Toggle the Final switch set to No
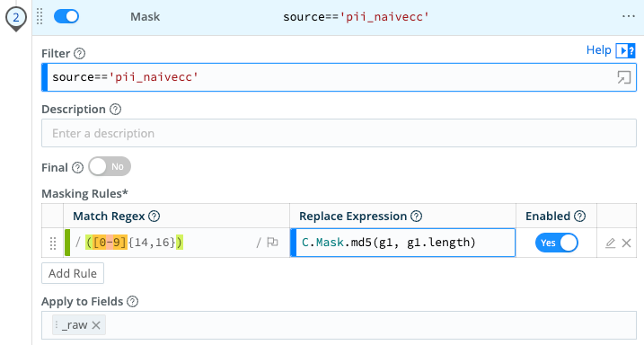This screenshot has width=644, height=345. pyautogui.click(x=110, y=166)
